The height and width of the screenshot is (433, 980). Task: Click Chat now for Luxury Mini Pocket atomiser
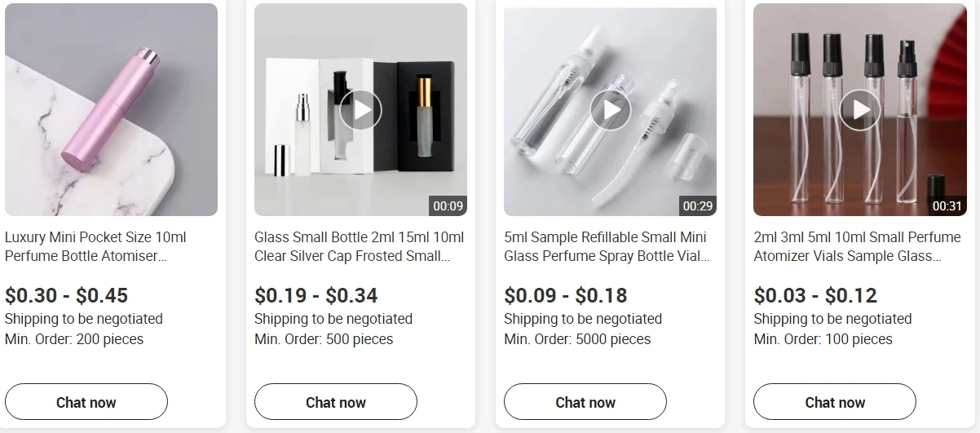(x=86, y=402)
